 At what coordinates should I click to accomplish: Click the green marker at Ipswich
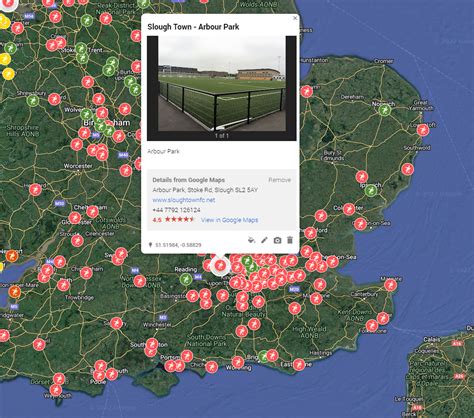pos(371,190)
